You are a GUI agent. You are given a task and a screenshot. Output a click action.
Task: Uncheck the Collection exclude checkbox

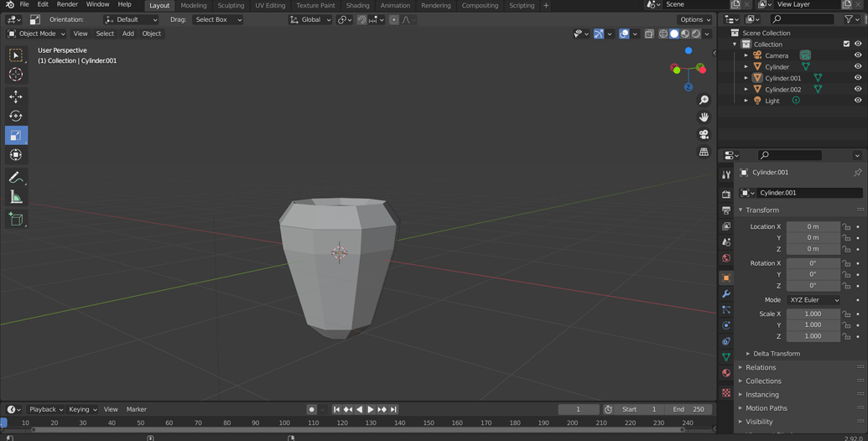(x=846, y=44)
